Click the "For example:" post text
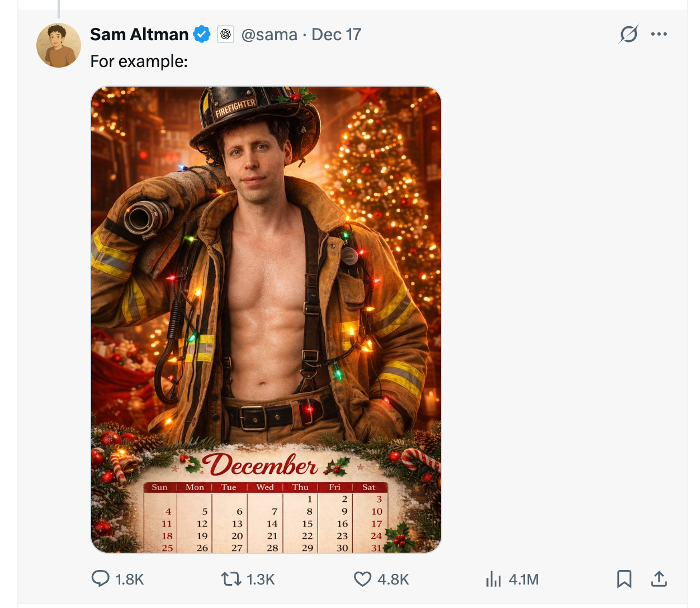The height and width of the screenshot is (608, 700). (139, 61)
